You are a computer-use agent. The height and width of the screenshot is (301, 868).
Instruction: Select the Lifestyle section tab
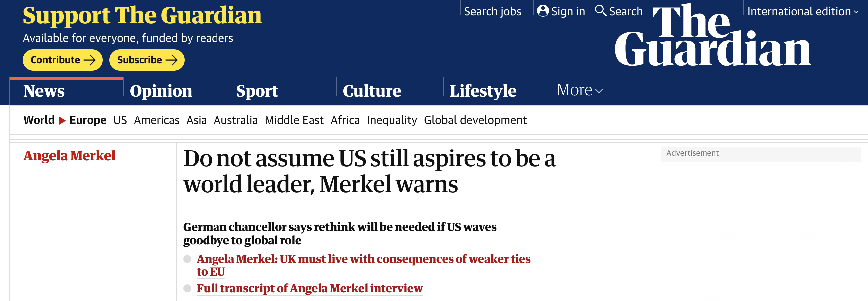tap(483, 91)
